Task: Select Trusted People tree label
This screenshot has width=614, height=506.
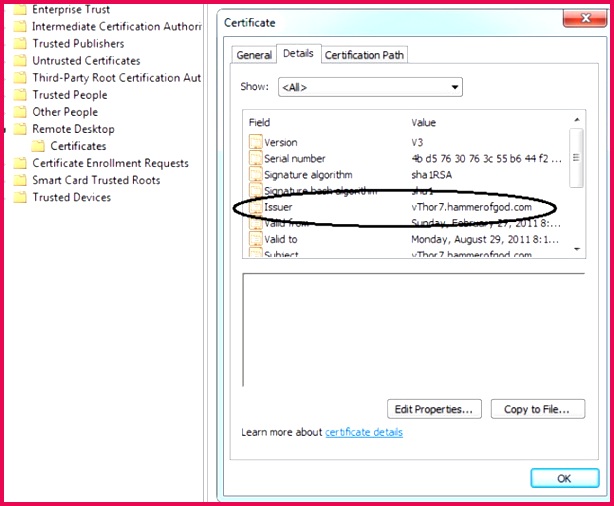Action: coord(70,95)
